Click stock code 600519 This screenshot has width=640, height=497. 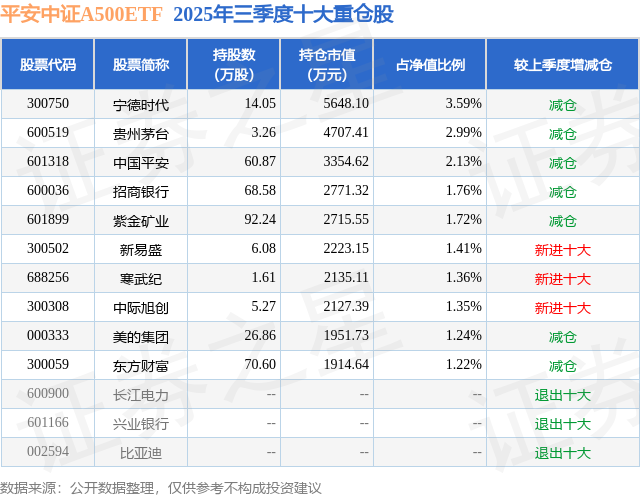coord(48,133)
